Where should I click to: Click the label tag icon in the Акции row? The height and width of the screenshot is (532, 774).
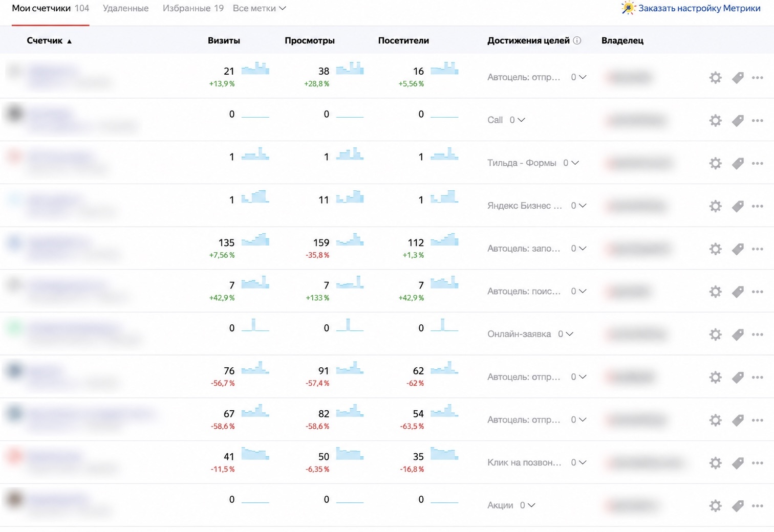738,506
